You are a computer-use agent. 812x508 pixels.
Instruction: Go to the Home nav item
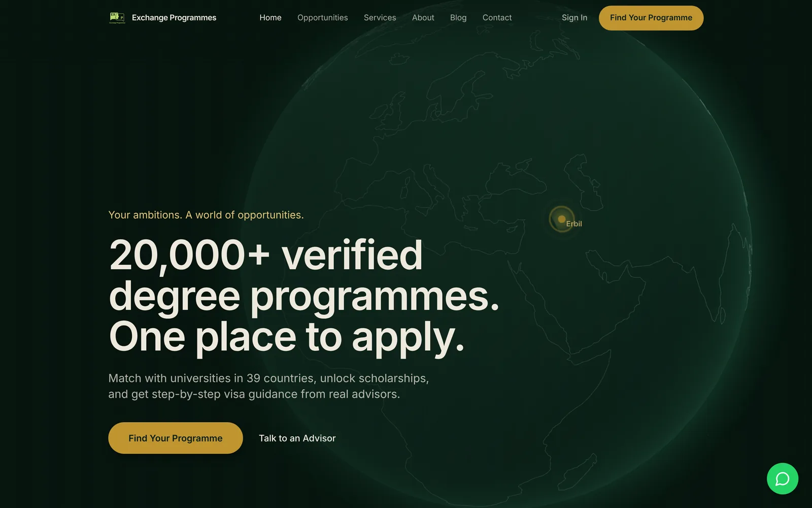pyautogui.click(x=270, y=18)
